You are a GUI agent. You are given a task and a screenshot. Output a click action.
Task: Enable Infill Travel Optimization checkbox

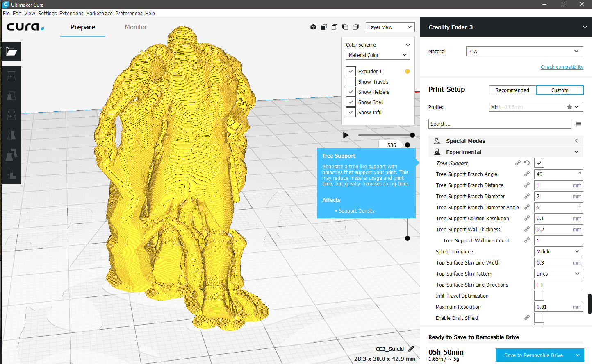[539, 296]
